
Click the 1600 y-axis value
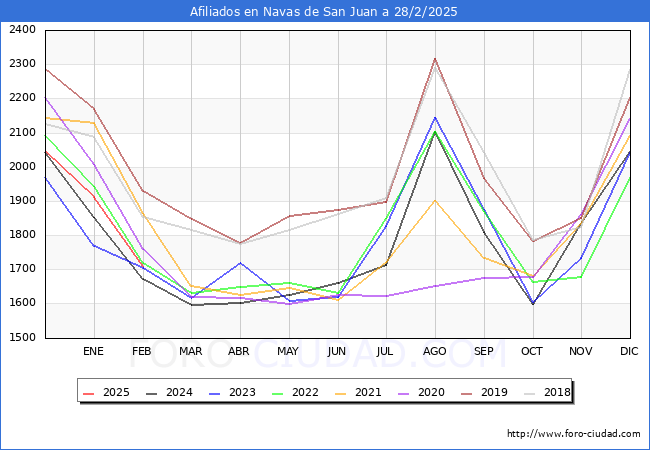click(x=22, y=303)
